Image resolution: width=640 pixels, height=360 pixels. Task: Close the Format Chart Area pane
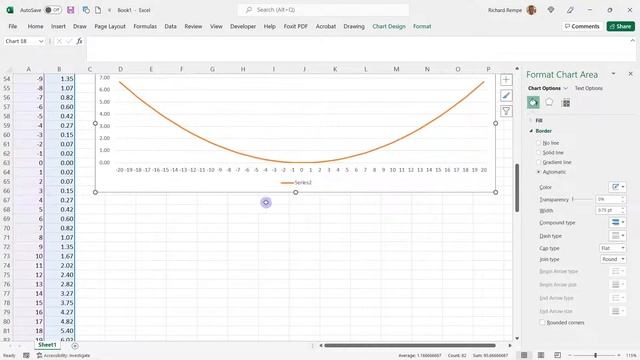tap(630, 74)
